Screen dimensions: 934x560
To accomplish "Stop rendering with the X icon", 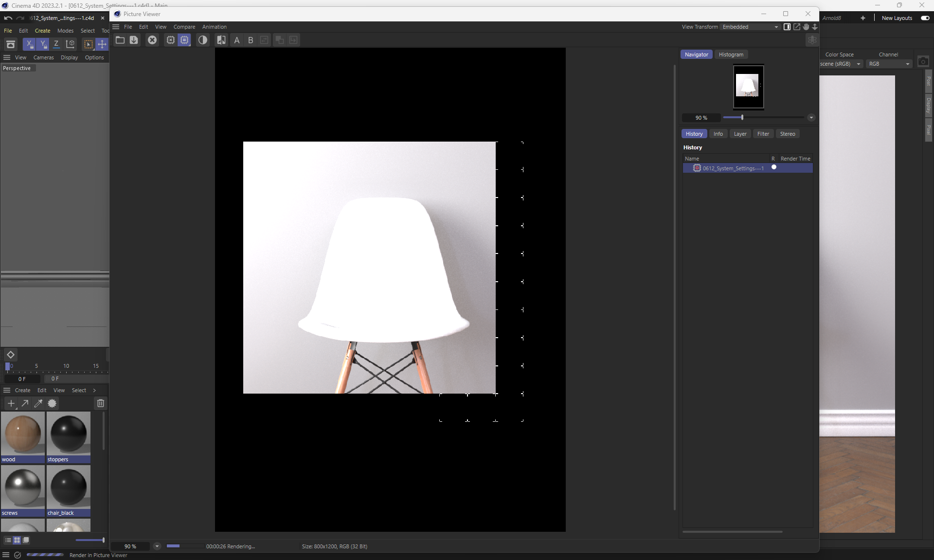I will 152,40.
